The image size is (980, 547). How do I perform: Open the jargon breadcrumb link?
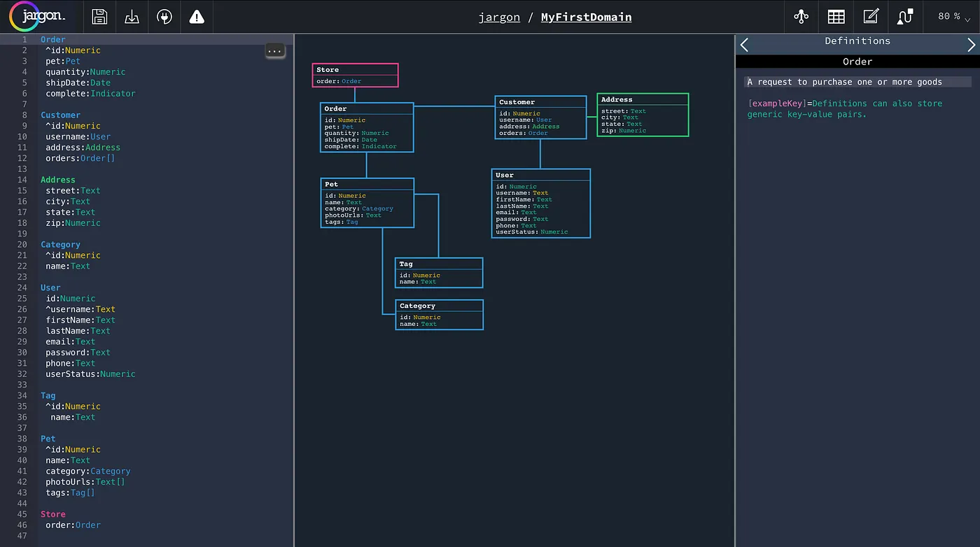click(x=499, y=17)
